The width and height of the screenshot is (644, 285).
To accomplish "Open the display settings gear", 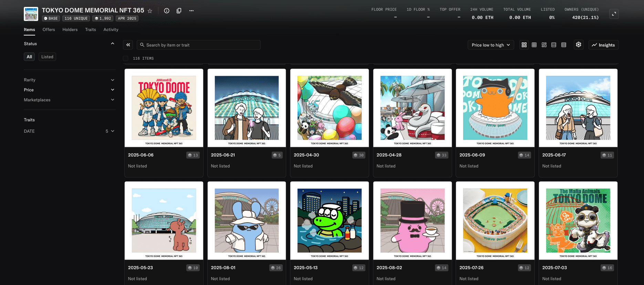I will pos(579,45).
